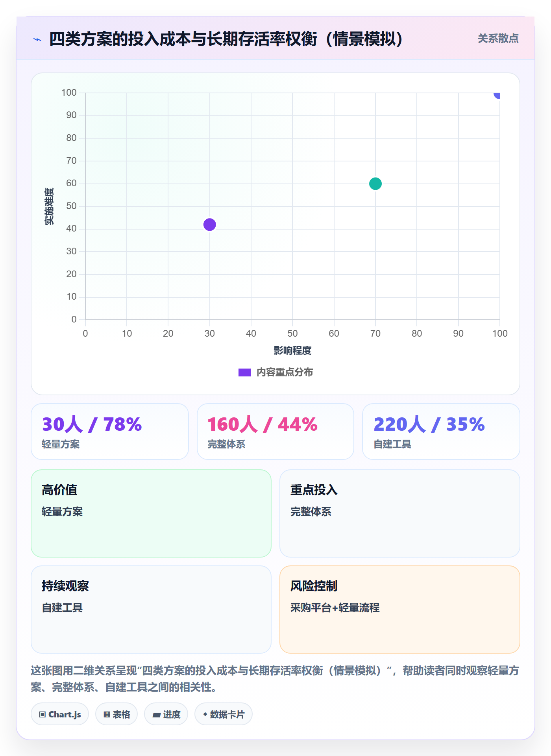The height and width of the screenshot is (756, 551).
Task: Click the 实施难度 y-axis title
Action: [x=49, y=206]
